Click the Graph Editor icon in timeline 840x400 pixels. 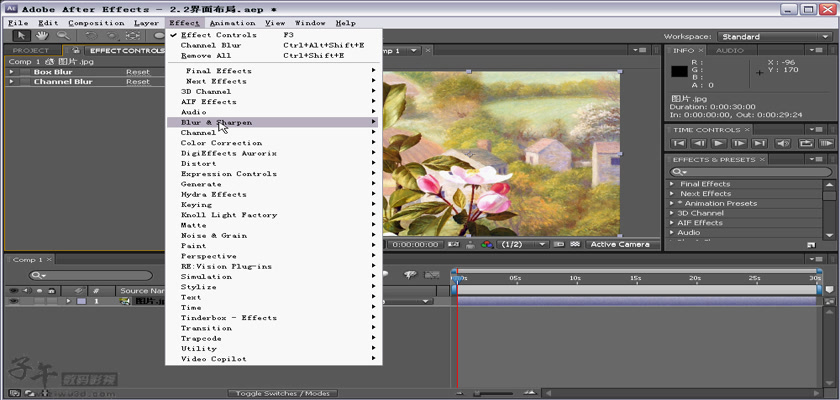pos(432,275)
